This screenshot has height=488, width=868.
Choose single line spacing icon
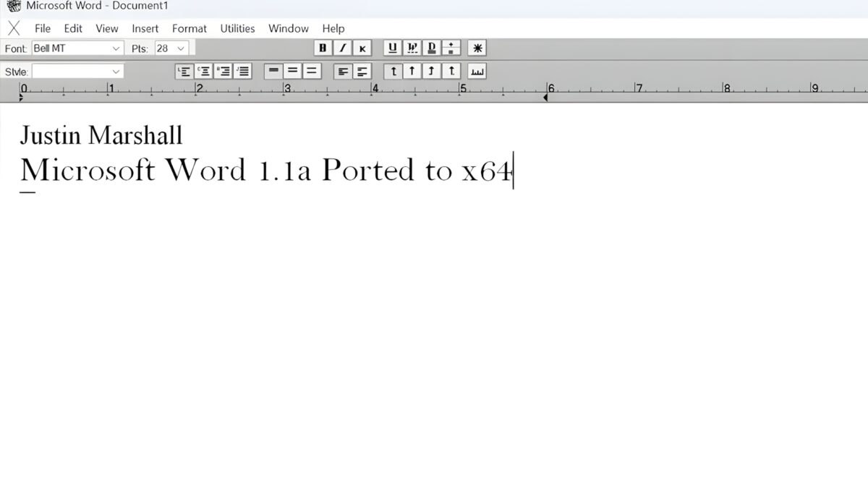pos(273,71)
